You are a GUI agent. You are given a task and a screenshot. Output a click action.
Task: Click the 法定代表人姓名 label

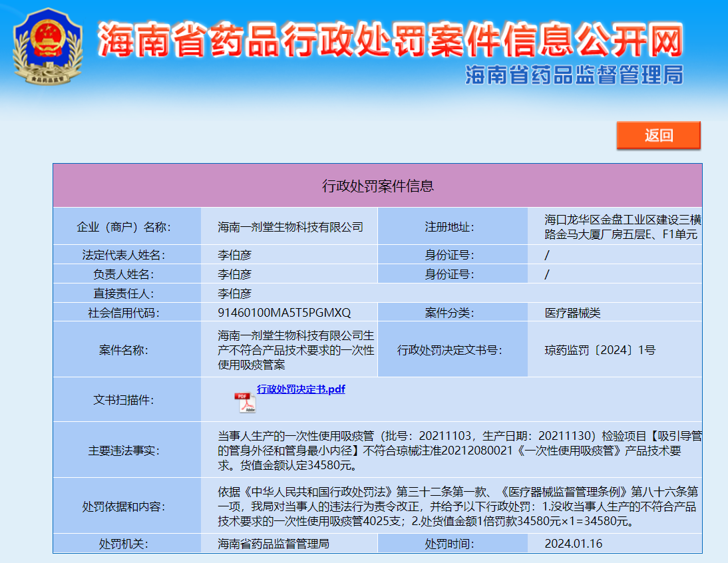(124, 255)
